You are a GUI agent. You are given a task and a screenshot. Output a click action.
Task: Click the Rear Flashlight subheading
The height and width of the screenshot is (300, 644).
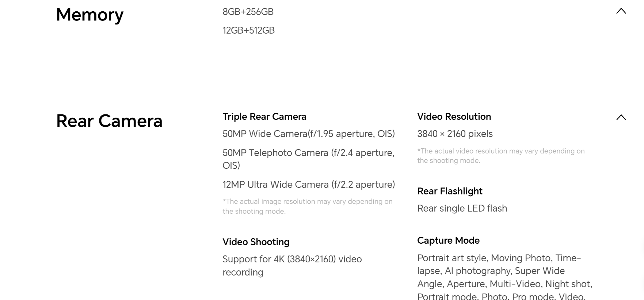point(450,191)
